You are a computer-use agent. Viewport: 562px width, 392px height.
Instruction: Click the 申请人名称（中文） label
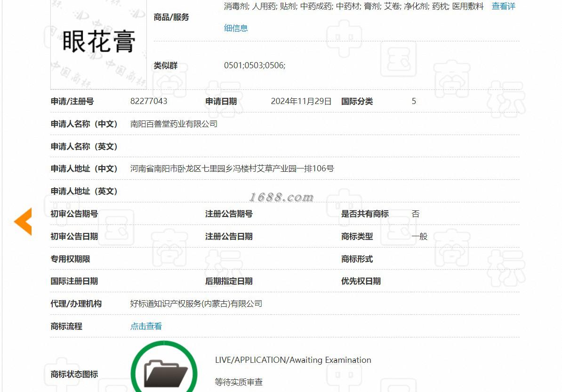pos(84,124)
